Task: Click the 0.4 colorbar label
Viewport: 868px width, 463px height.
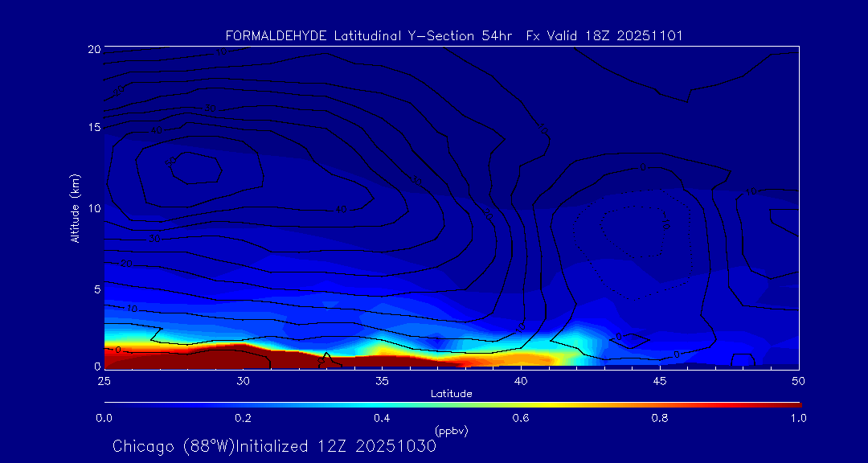Action: click(382, 418)
